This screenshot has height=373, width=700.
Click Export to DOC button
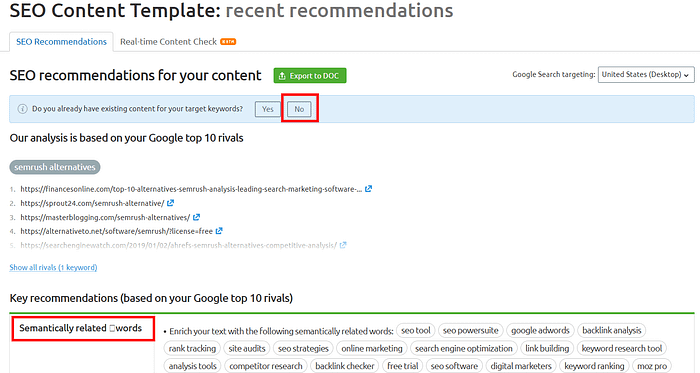[x=310, y=75]
